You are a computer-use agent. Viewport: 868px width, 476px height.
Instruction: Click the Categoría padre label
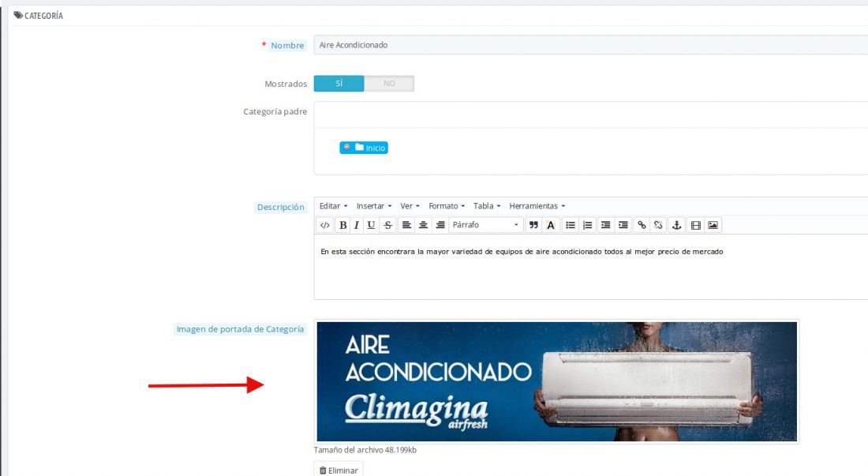(275, 111)
